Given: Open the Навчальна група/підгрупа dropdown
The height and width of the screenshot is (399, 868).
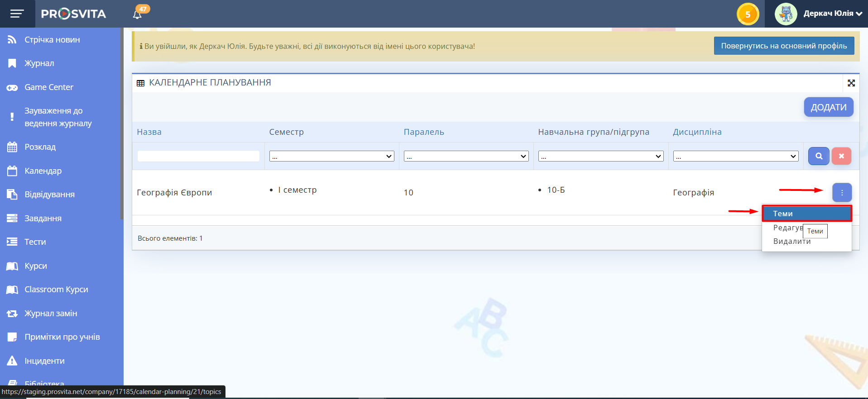Looking at the screenshot, I should pyautogui.click(x=600, y=156).
